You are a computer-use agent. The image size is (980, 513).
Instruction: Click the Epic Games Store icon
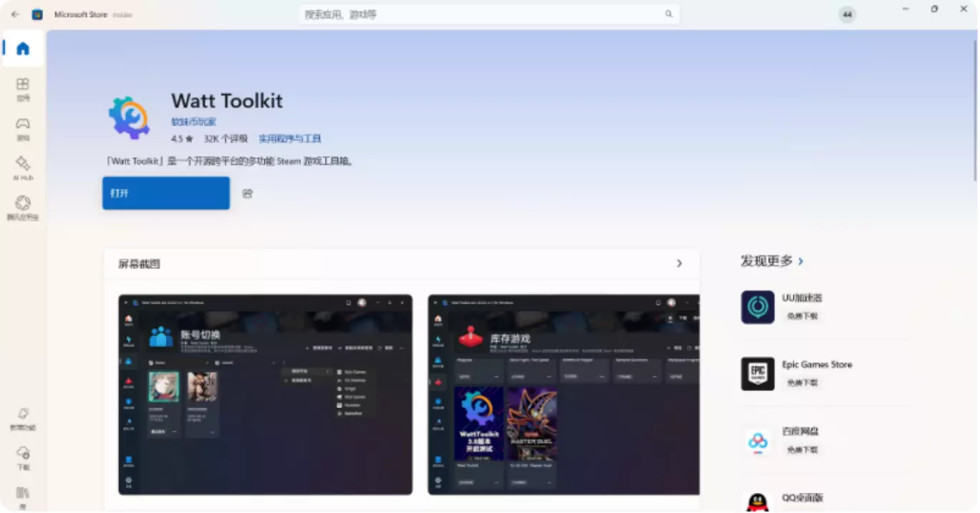pyautogui.click(x=757, y=373)
